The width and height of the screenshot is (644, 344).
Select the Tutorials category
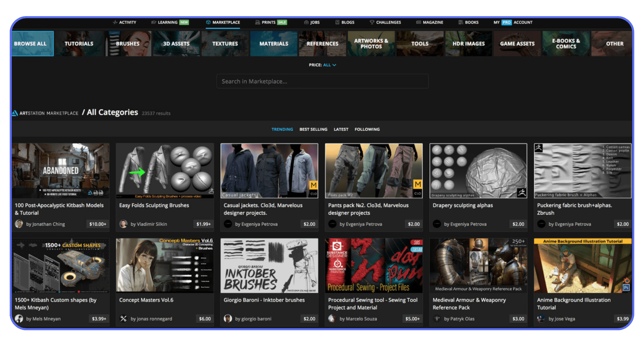(x=79, y=44)
